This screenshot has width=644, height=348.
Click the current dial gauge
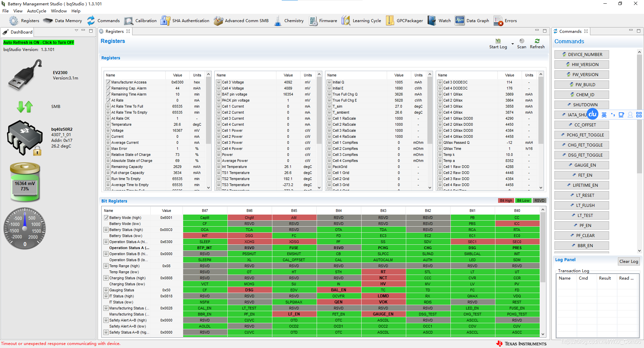pos(25,228)
